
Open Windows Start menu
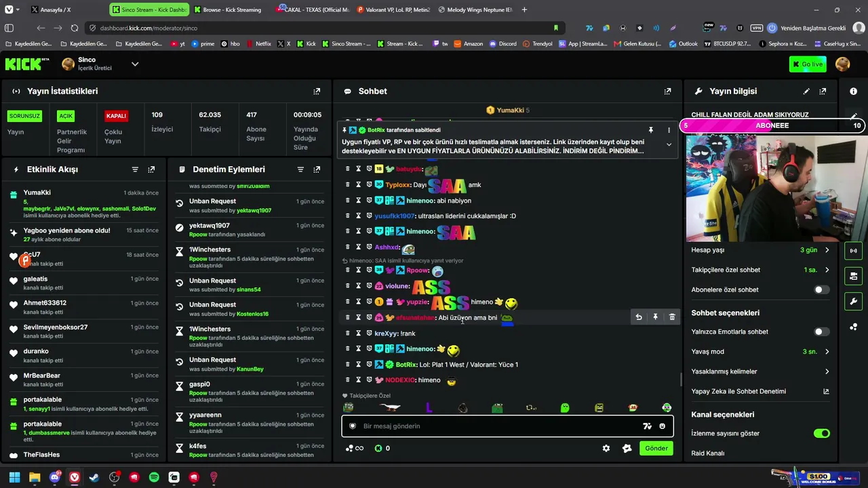tap(14, 477)
